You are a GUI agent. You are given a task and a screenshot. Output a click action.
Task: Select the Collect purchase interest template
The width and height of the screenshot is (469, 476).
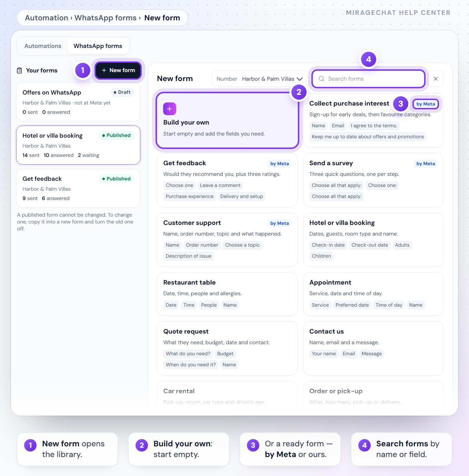tap(373, 120)
